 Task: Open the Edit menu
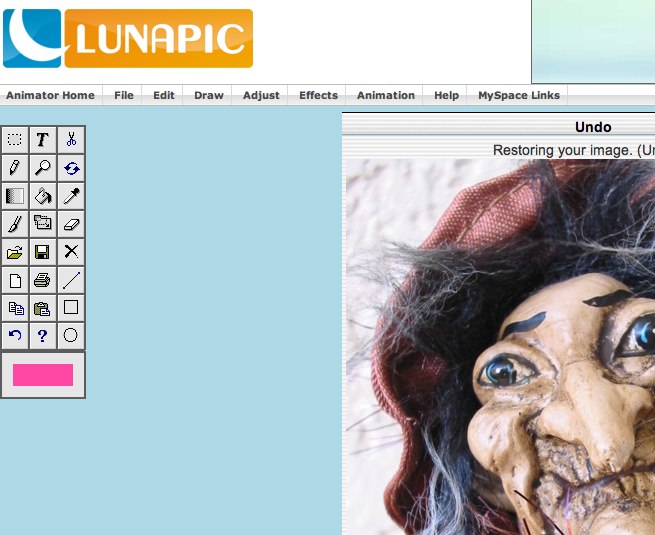(x=164, y=95)
